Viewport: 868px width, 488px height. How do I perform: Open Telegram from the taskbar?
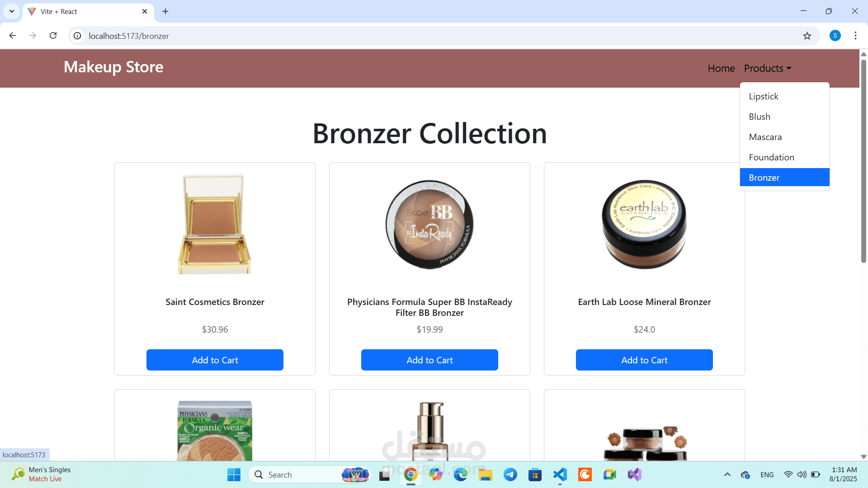[510, 474]
